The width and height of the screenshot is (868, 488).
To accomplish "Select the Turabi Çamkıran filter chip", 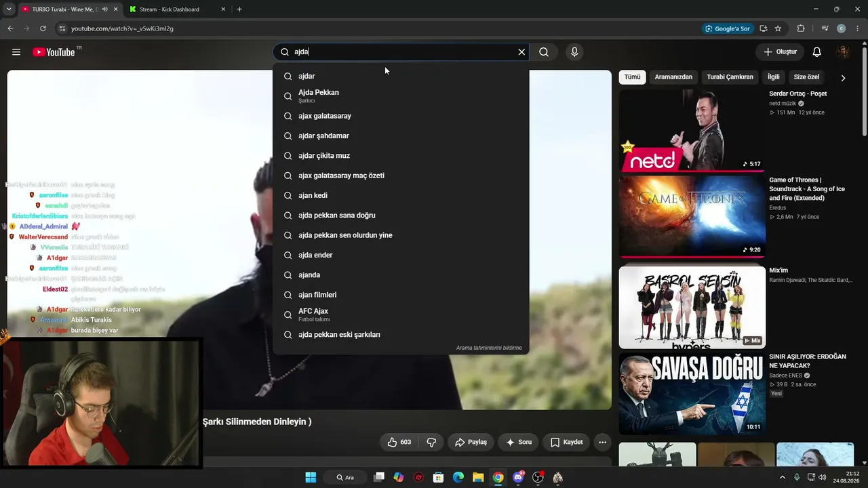I will 730,77.
